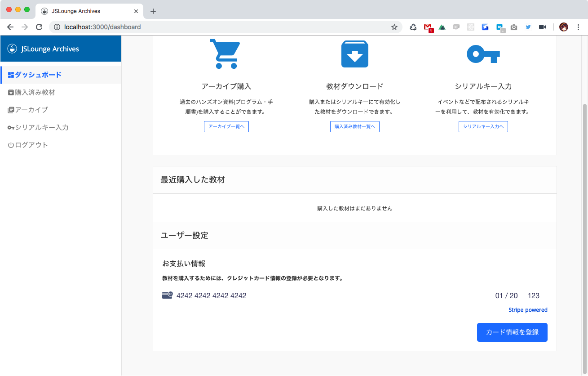Screen dimensions: 588x376
Task: Click アーカイブ一覧へ button
Action: 226,126
